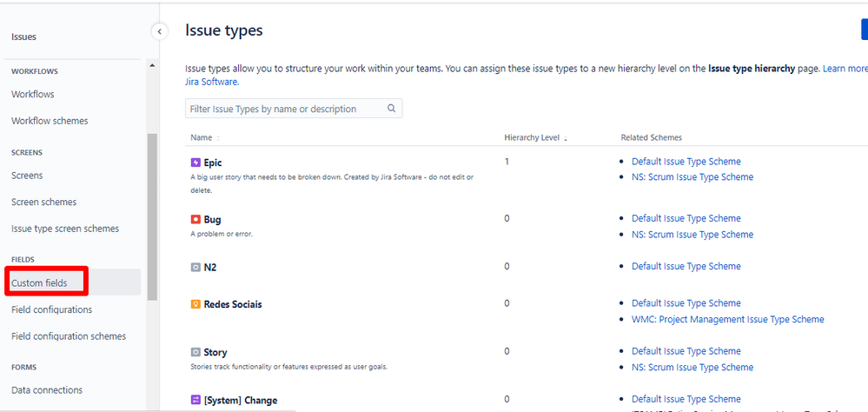Screen dimensions: 868x412
Task: Click the search magnifier icon
Action: [x=392, y=109]
